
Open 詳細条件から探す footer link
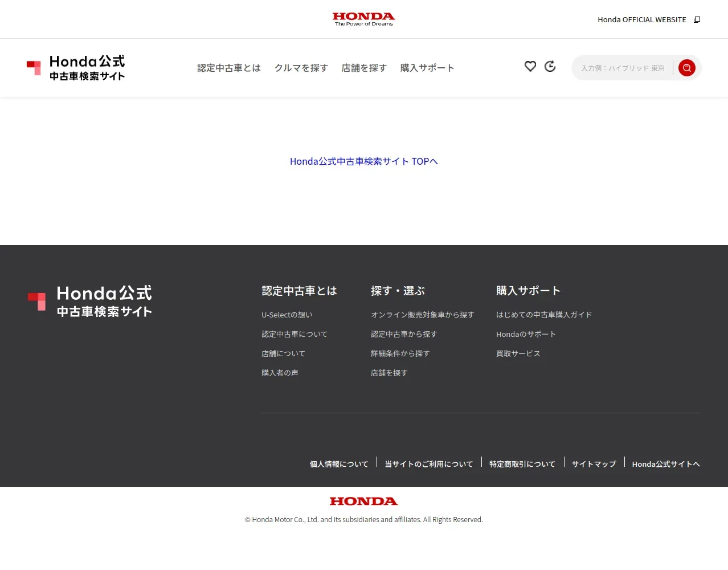tap(400, 353)
